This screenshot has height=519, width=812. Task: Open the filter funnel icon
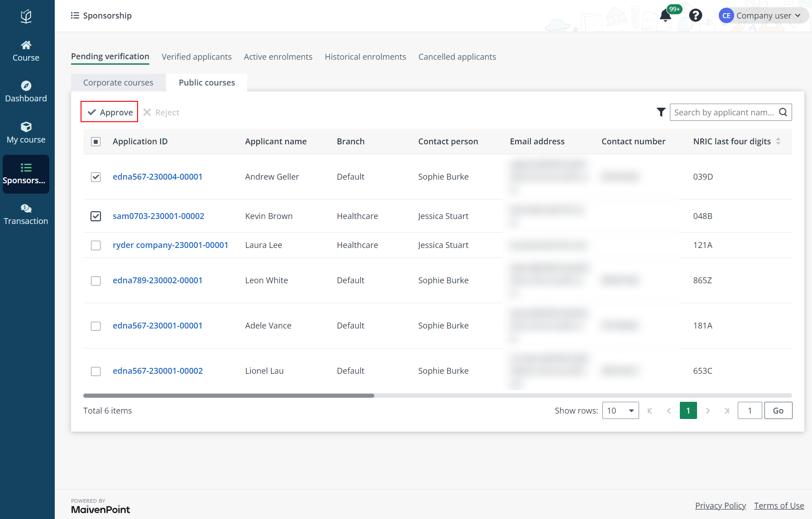pyautogui.click(x=661, y=112)
